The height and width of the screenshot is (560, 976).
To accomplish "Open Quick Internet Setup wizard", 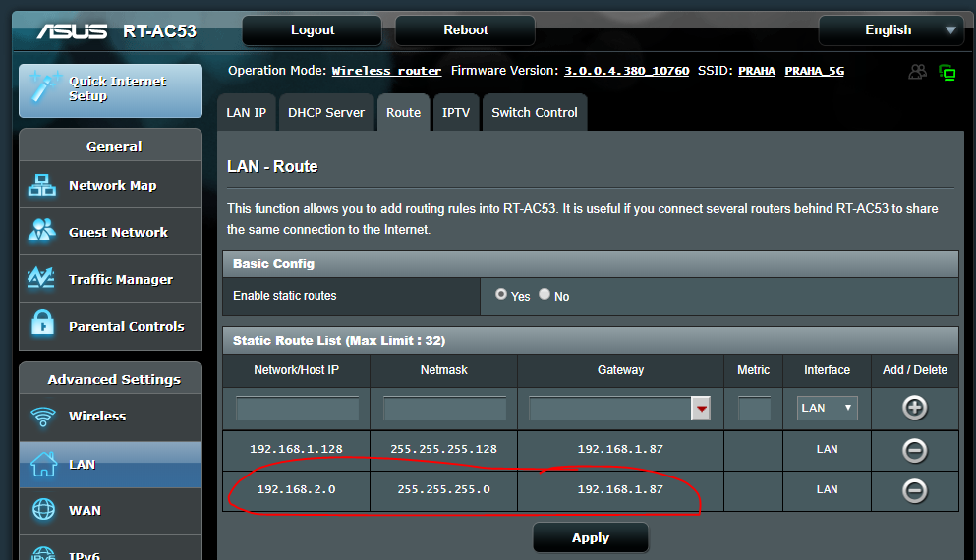I will pos(110,90).
